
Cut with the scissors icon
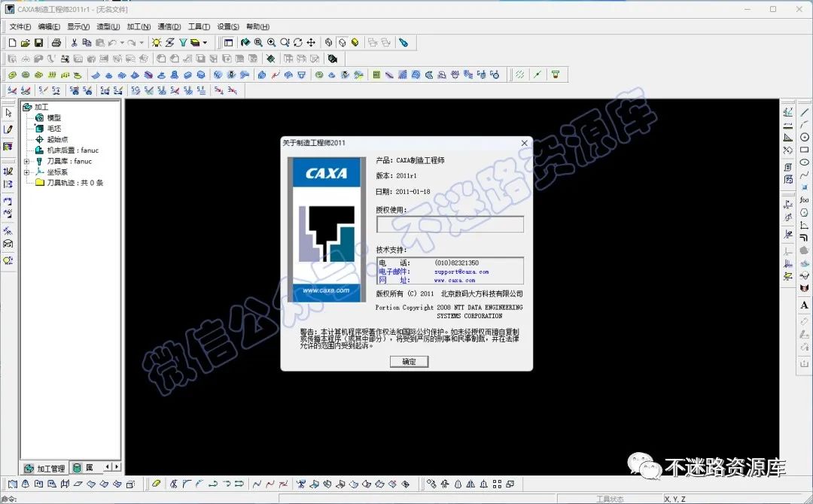coord(74,42)
